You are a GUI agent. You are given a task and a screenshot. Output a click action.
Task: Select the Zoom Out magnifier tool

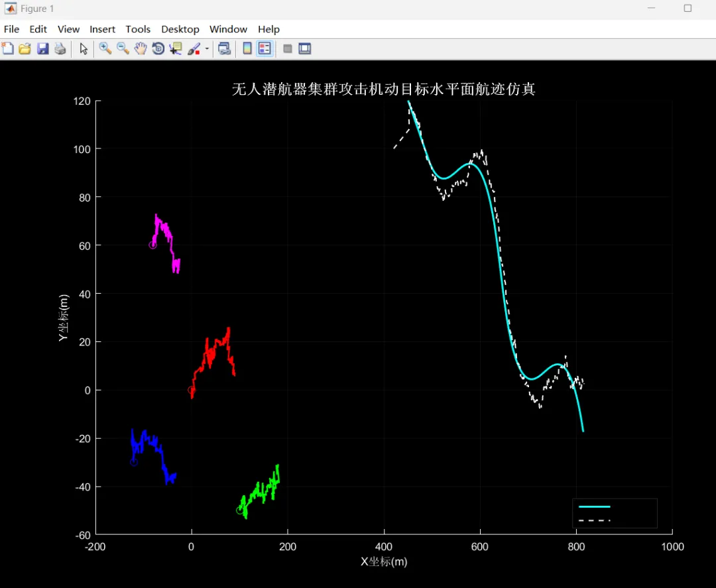123,48
